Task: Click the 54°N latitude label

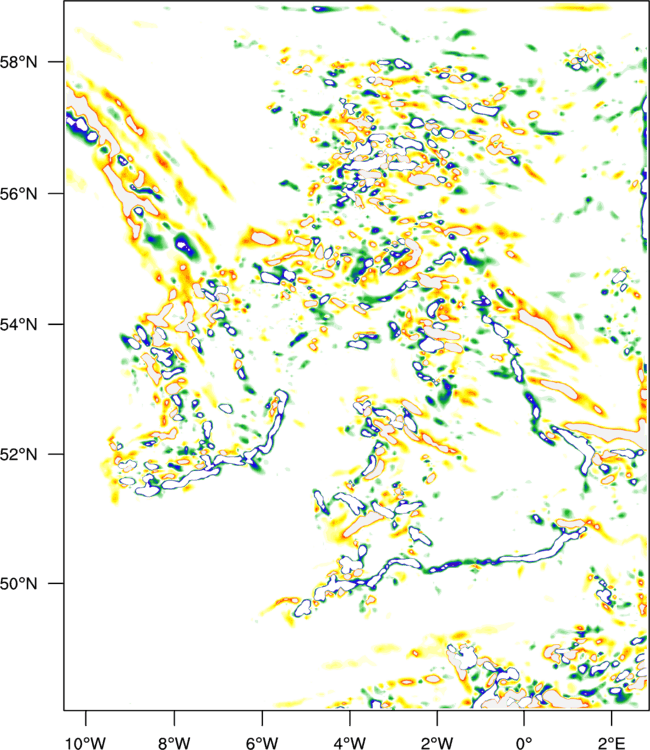Action: pos(18,325)
